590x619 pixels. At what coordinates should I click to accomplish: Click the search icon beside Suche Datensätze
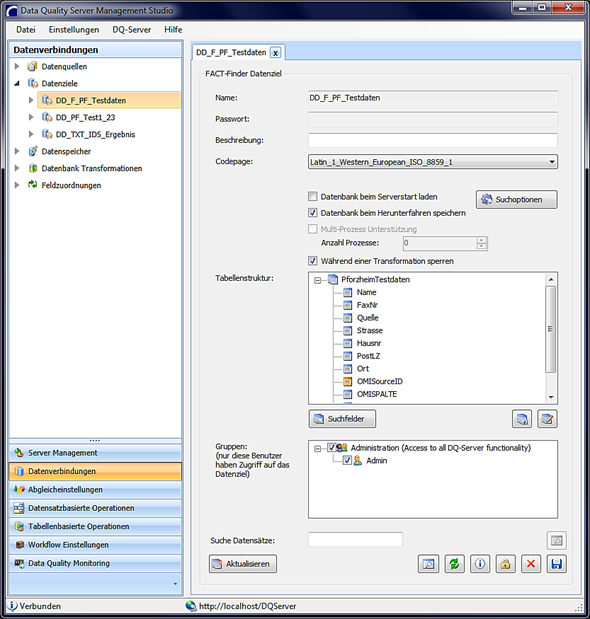pyautogui.click(x=556, y=540)
